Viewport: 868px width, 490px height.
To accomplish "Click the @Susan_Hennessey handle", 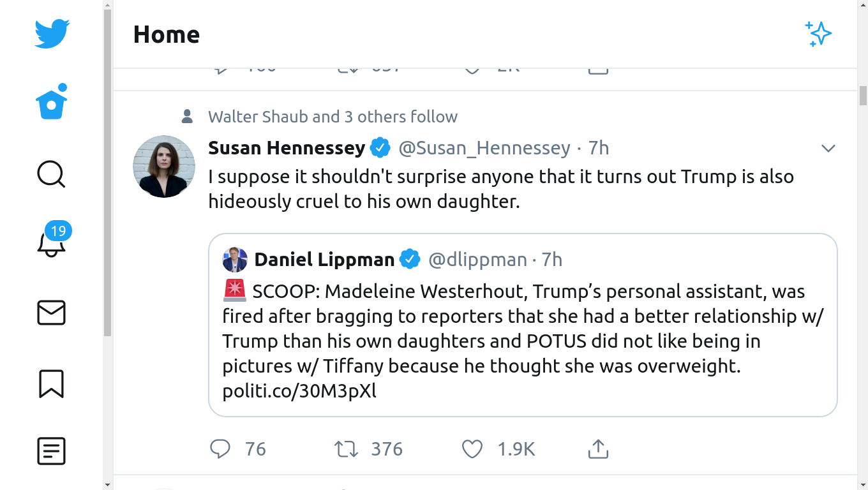I will coord(484,148).
